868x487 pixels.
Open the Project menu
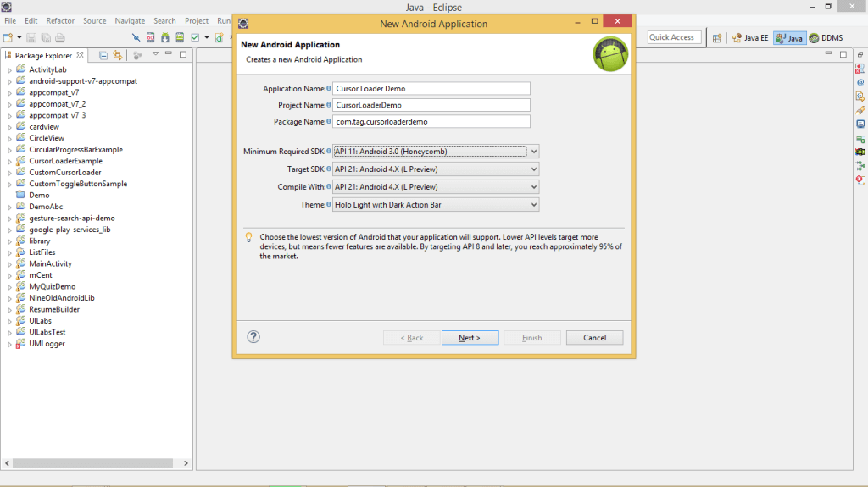tap(197, 20)
